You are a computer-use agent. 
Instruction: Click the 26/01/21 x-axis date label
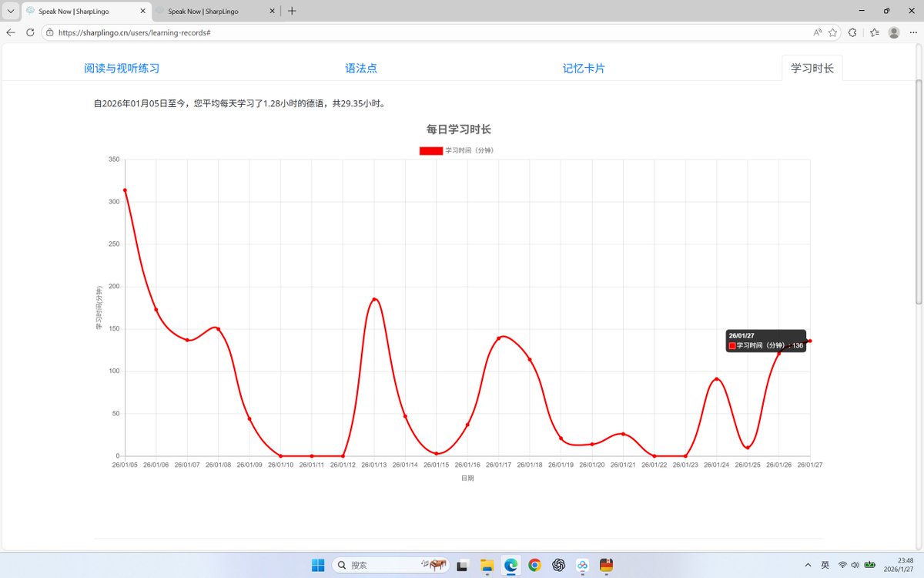[x=623, y=465]
